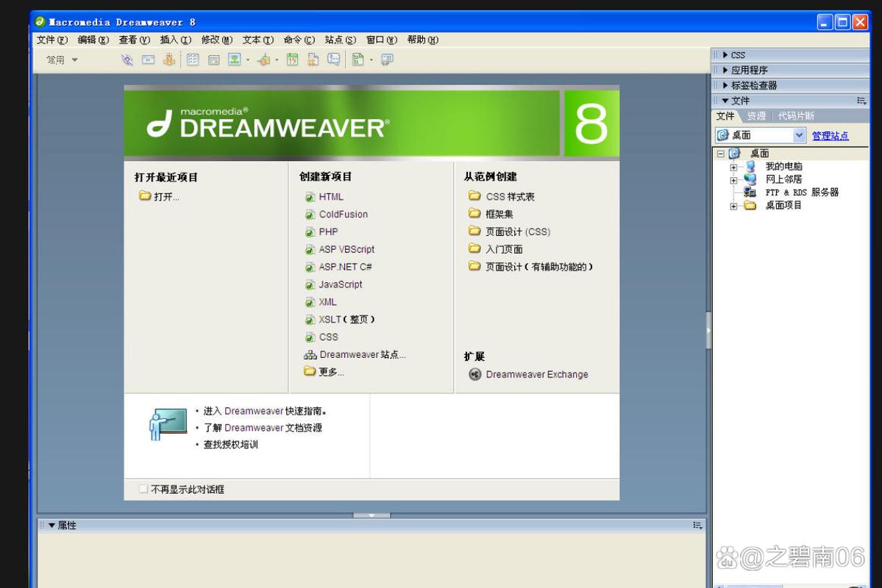Select the insert image icon
The image size is (882, 588).
(x=235, y=59)
